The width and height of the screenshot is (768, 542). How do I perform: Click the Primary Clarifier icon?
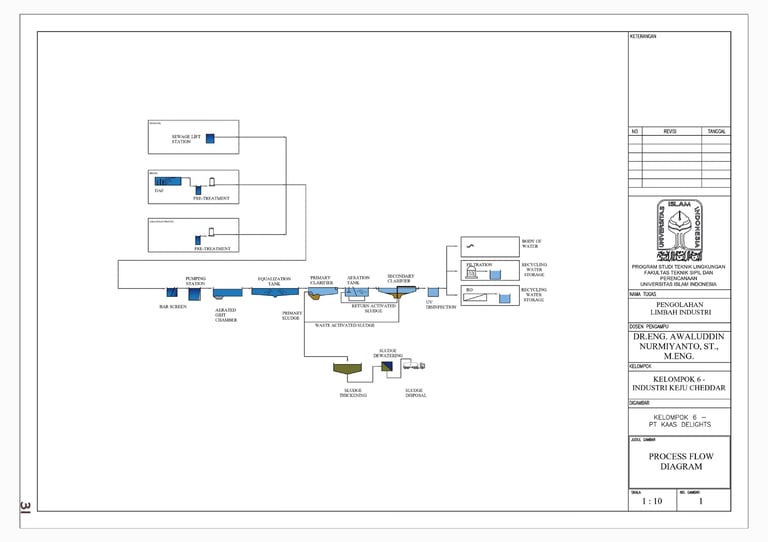coord(322,293)
